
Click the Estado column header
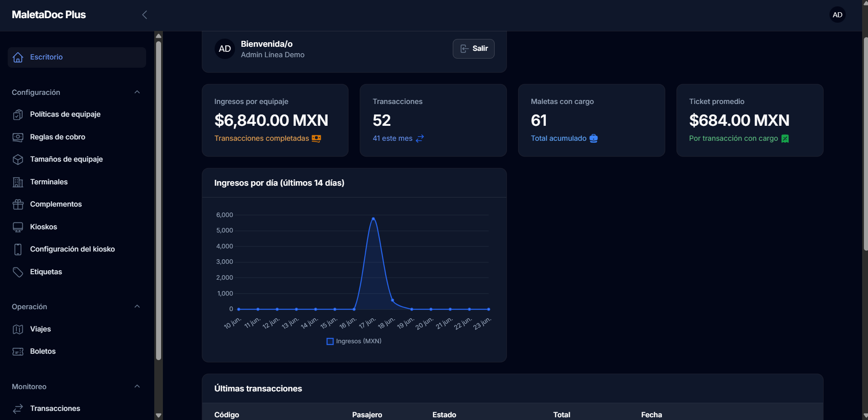444,415
